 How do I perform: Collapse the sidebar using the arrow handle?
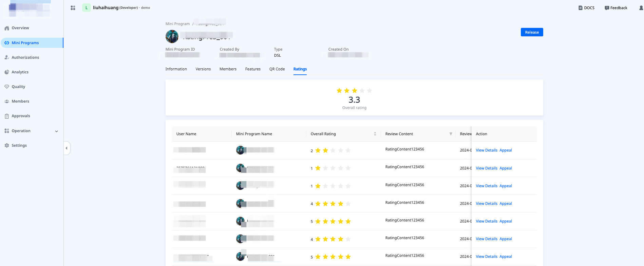(67, 148)
